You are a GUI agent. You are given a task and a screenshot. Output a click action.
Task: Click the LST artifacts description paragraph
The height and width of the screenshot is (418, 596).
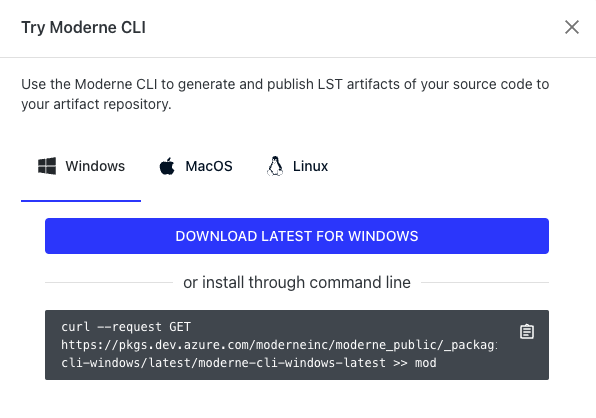(x=285, y=94)
